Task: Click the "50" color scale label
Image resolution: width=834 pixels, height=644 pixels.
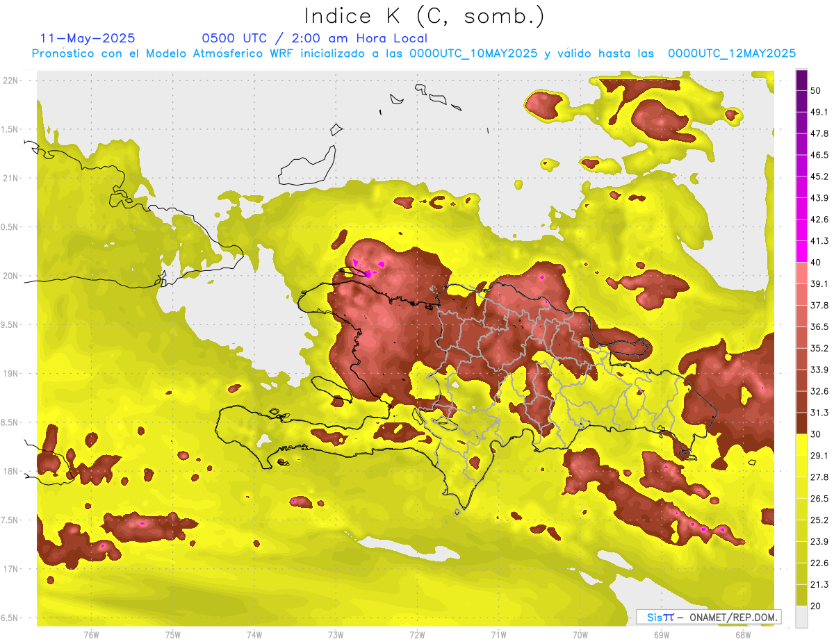Action: pos(816,90)
